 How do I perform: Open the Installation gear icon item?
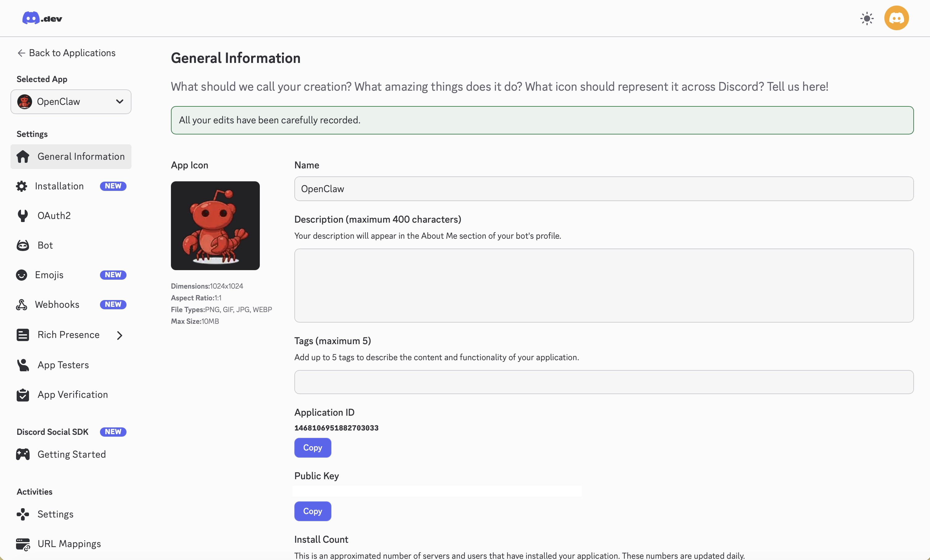tap(22, 186)
